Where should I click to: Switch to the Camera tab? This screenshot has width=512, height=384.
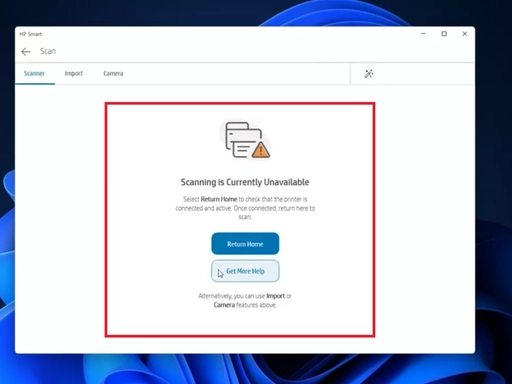(x=113, y=73)
